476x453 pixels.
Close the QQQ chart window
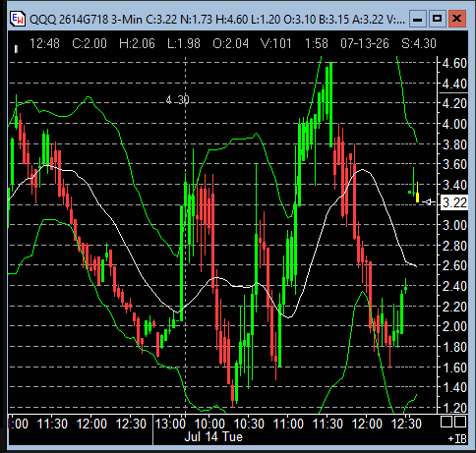point(457,19)
